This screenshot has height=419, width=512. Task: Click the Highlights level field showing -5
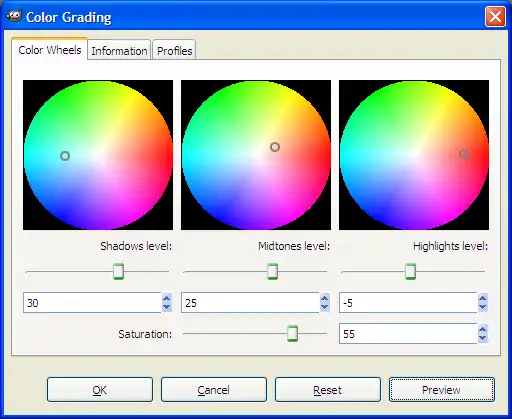408,303
